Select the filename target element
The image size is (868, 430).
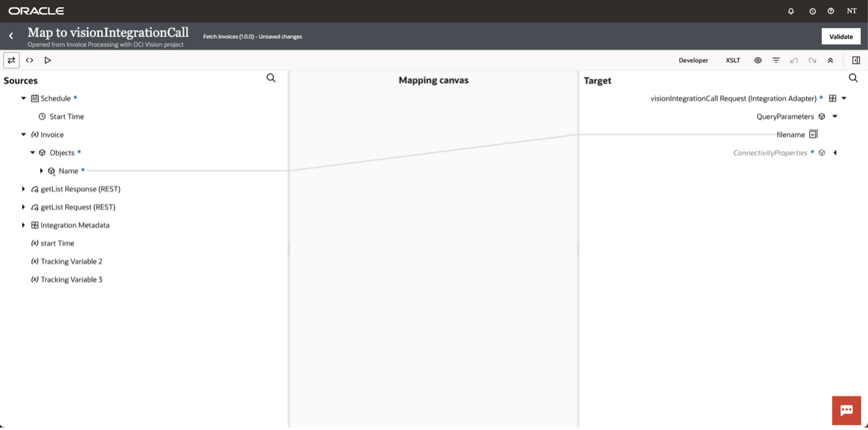790,135
